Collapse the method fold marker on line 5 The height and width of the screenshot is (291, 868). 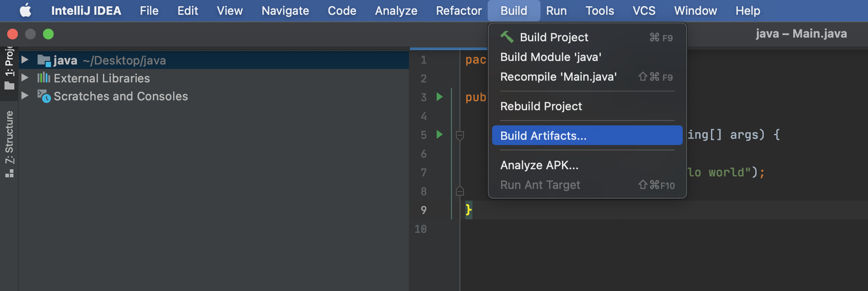coord(460,135)
